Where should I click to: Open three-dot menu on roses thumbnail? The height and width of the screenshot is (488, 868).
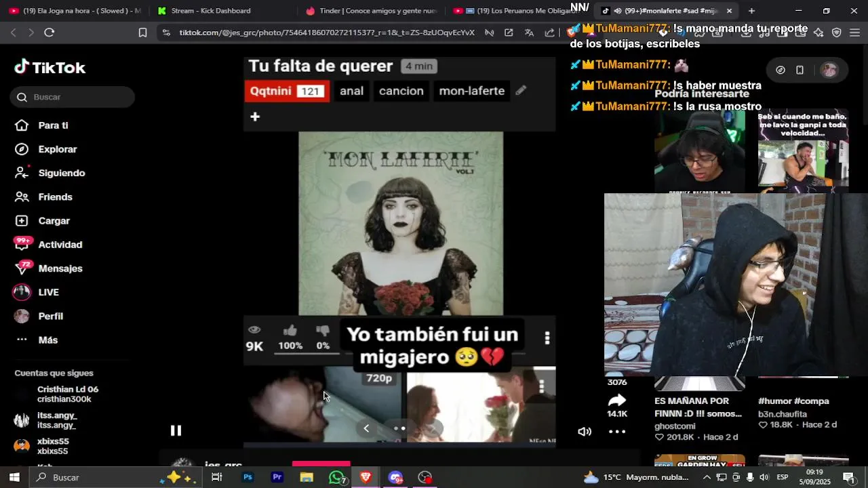tap(541, 386)
